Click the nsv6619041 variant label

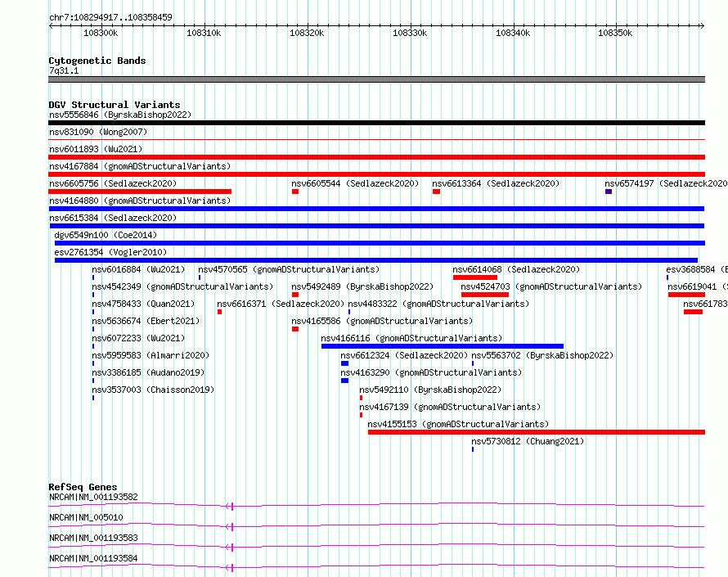698,286
